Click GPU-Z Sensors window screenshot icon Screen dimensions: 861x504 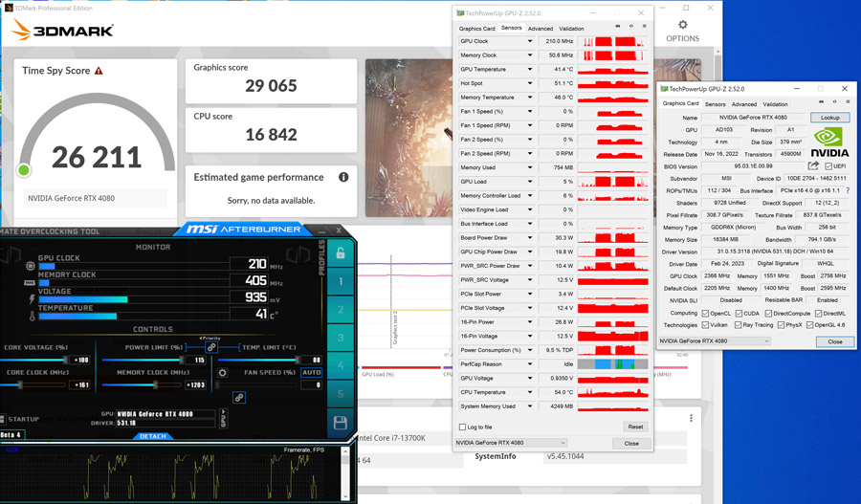coord(618,27)
